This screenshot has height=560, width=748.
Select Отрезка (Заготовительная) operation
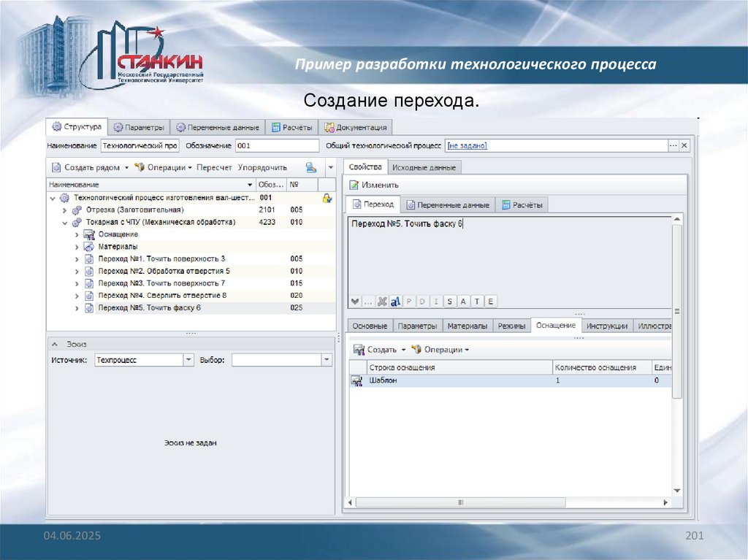point(134,210)
